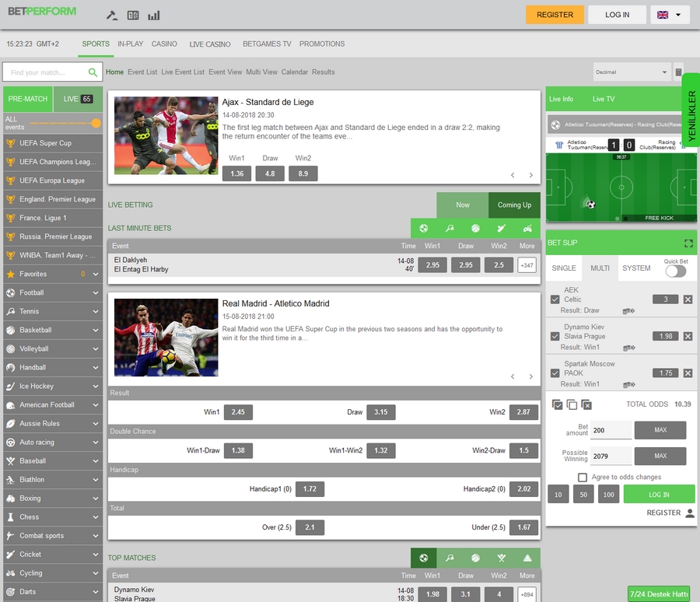Open the IN-PLAY navigation tab

tap(131, 44)
